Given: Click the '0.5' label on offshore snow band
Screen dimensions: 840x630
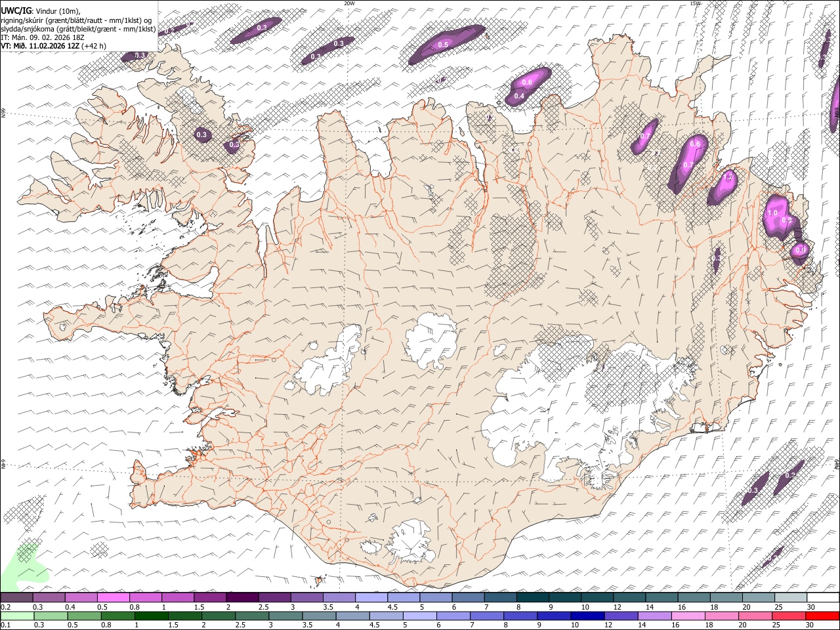Looking at the screenshot, I should pyautogui.click(x=443, y=45).
